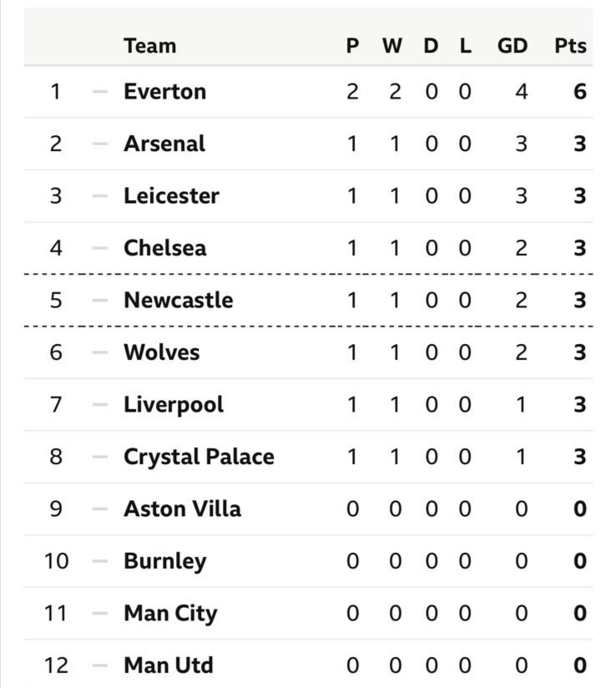Open the Newcastle team page
This screenshot has width=616, height=688.
tap(178, 300)
